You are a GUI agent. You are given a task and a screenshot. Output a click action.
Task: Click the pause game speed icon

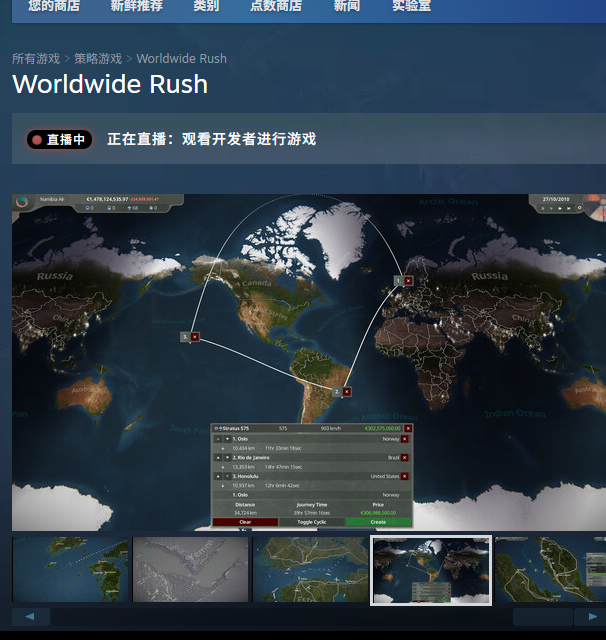(x=543, y=209)
